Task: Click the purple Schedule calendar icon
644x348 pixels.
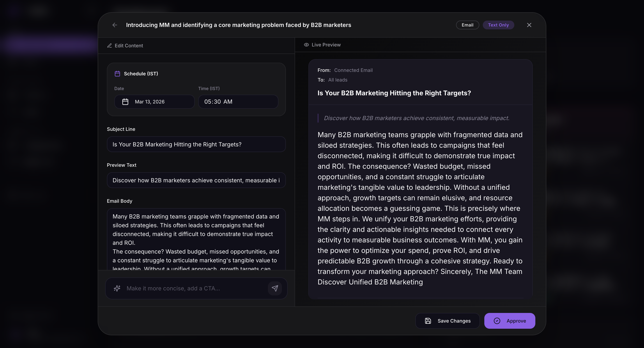Action: (x=117, y=74)
